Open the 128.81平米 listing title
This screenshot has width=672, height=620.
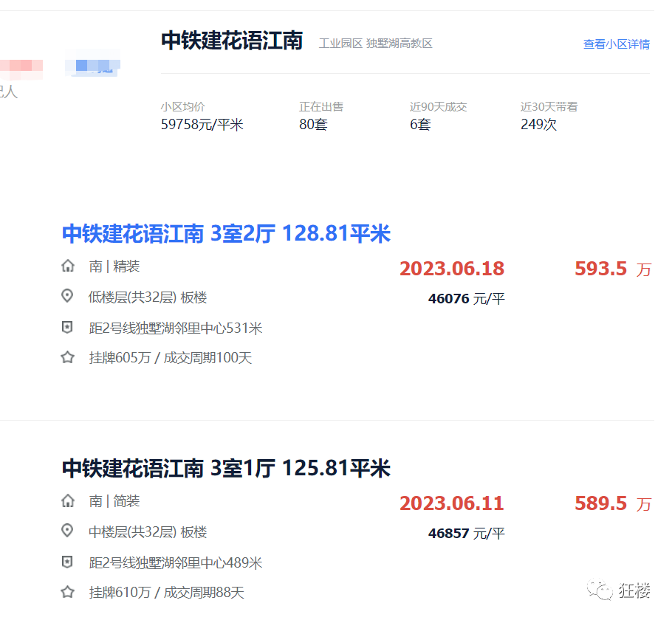226,234
